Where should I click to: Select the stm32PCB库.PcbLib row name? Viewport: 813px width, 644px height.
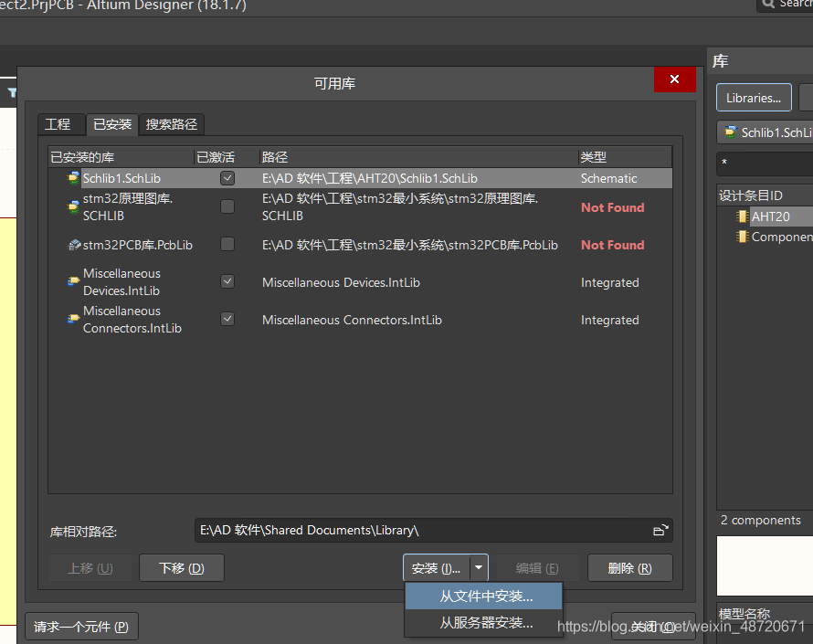pyautogui.click(x=138, y=245)
